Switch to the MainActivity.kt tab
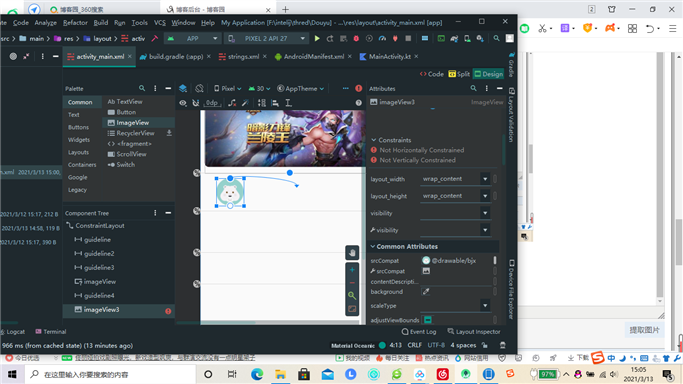The height and width of the screenshot is (384, 683). coord(389,57)
